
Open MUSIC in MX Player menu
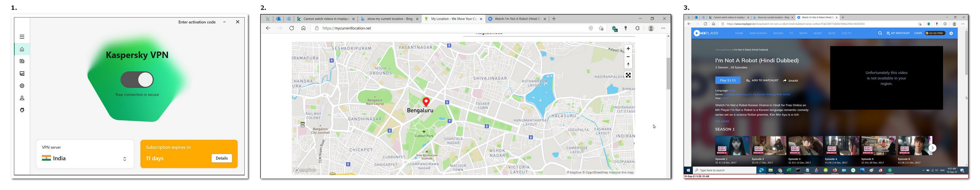818,33
